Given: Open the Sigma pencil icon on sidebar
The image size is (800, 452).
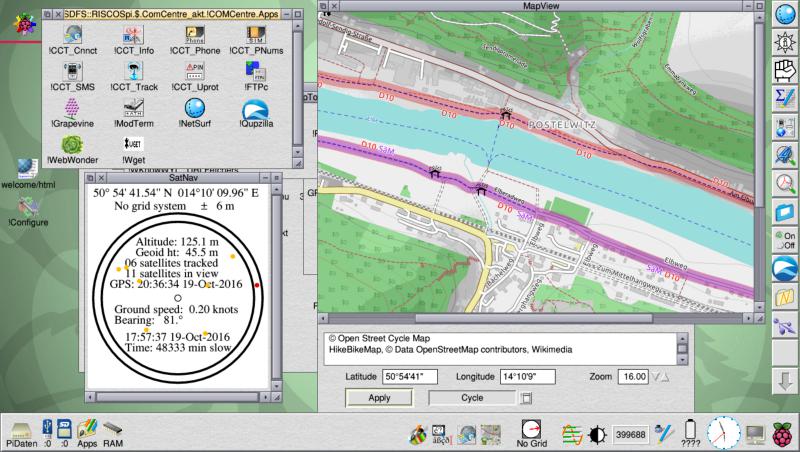Looking at the screenshot, I should 785,98.
